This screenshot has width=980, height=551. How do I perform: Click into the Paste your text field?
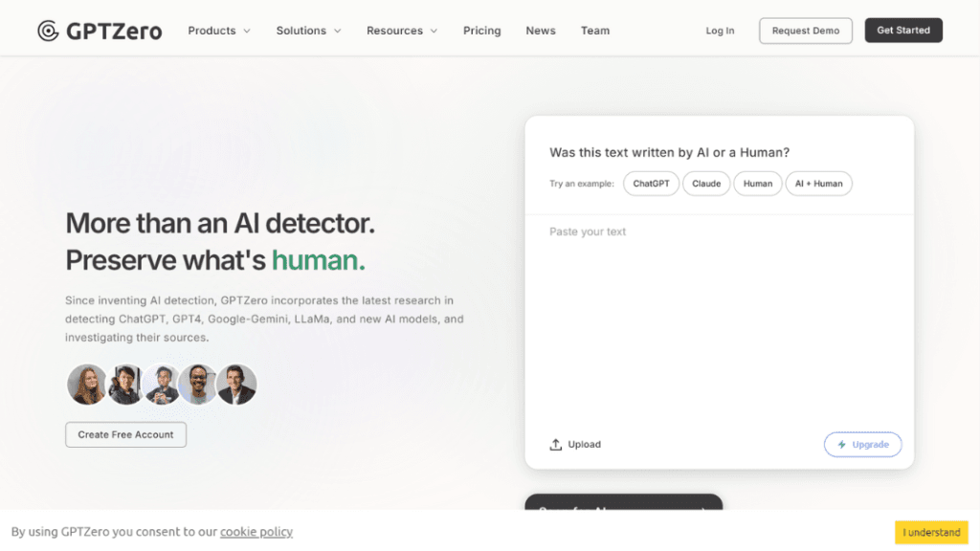coord(718,316)
